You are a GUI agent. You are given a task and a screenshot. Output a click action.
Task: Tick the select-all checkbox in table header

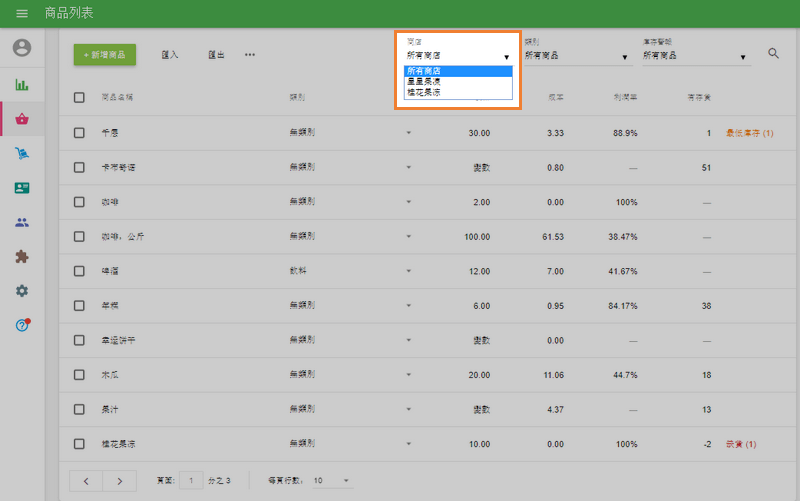[x=80, y=98]
